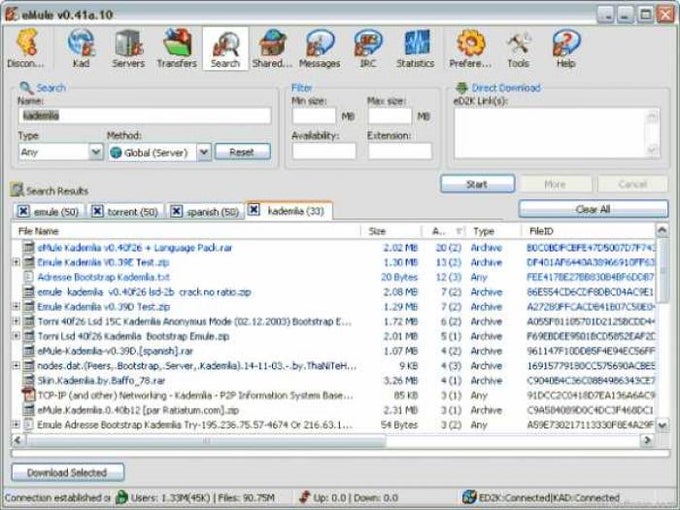This screenshot has height=510, width=680.
Task: Open the Tools menu icon
Action: (519, 48)
